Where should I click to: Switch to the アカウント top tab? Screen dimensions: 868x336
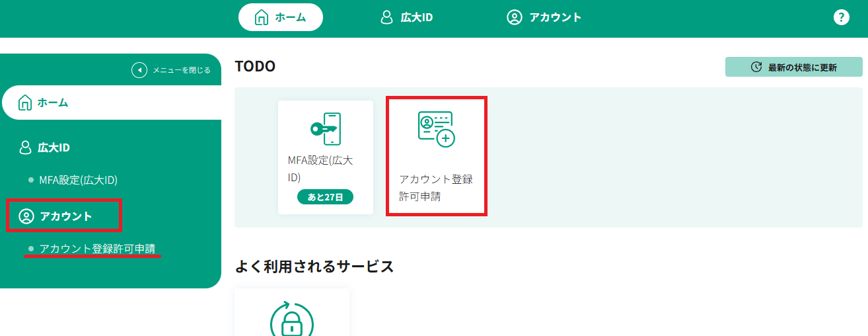point(555,17)
